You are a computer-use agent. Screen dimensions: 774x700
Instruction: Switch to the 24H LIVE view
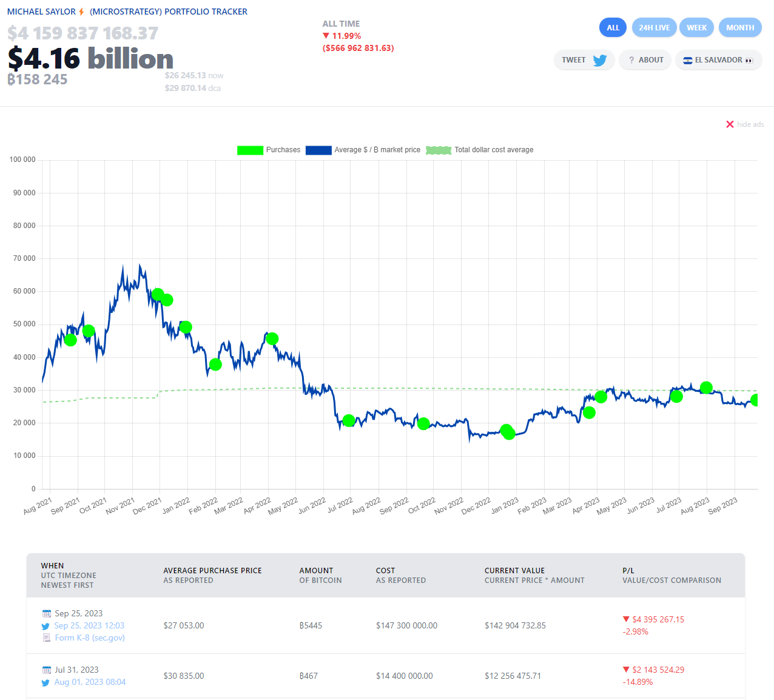[x=654, y=27]
